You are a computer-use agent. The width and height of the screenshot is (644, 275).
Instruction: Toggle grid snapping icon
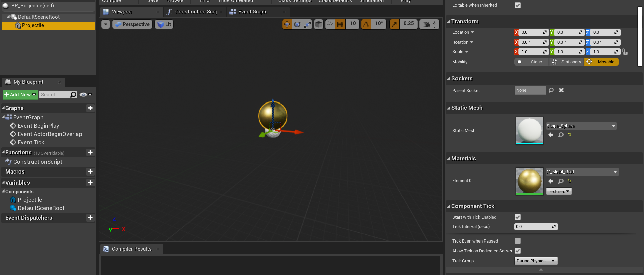340,24
